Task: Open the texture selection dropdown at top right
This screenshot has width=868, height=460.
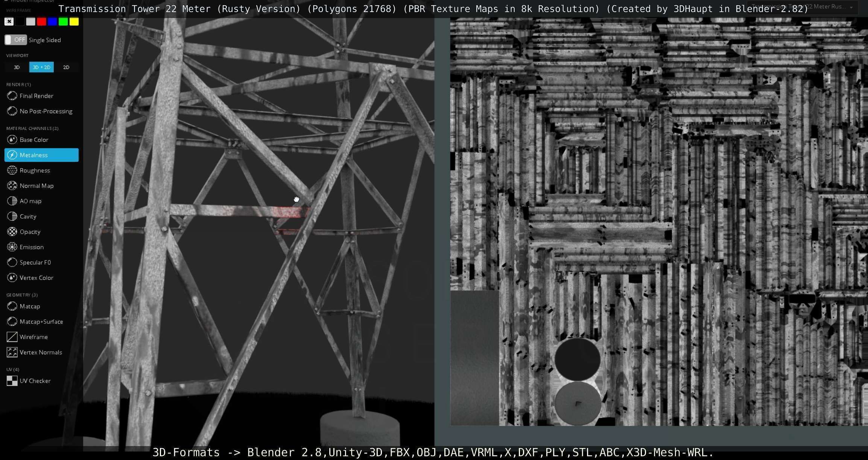Action: [804, 7]
